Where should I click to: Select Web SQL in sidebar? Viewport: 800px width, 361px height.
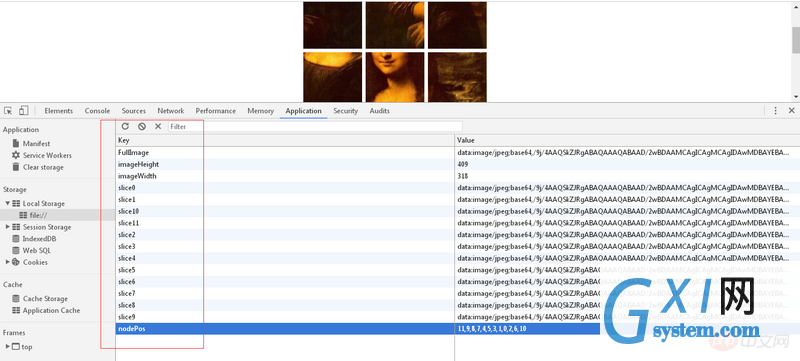[x=37, y=250]
